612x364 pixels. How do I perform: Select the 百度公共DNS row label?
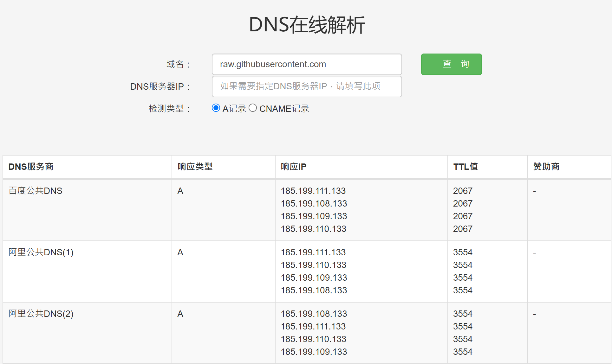[x=35, y=191]
